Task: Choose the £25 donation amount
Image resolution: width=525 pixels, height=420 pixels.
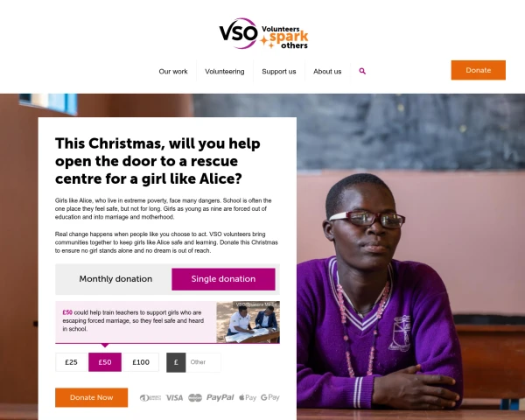Action: click(x=72, y=362)
